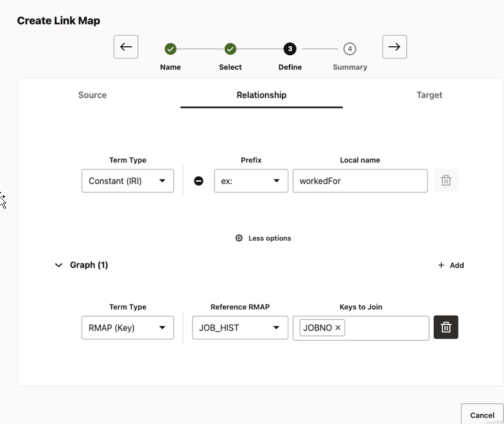Screen dimensions: 504x424
Task: Switch to the Source tab
Action: 92,95
